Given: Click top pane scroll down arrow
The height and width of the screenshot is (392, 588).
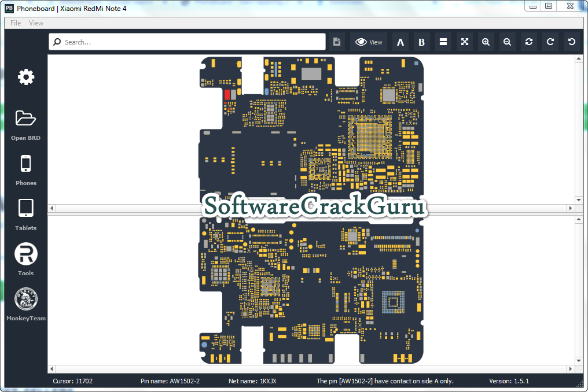Looking at the screenshot, I should 579,200.
